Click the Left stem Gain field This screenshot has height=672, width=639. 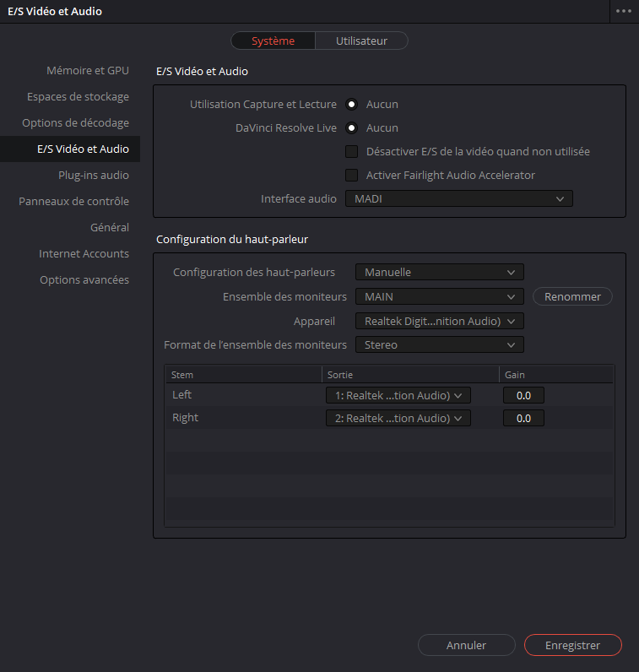coord(523,395)
